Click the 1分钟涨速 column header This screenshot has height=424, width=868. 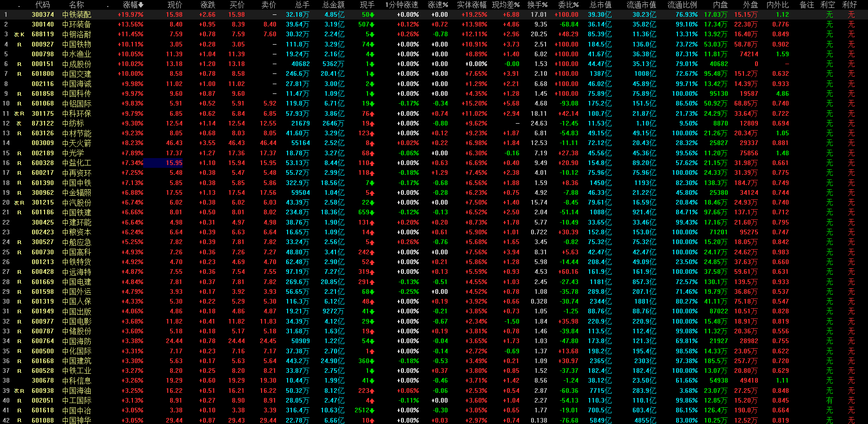point(402,5)
